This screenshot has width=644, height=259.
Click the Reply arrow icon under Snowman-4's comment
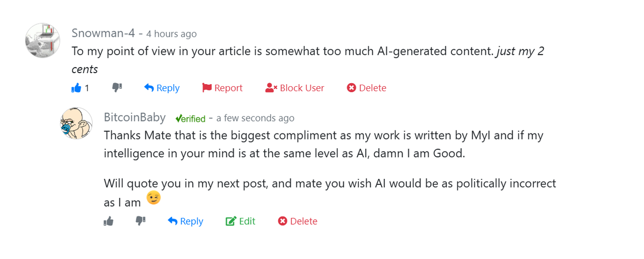pos(149,88)
